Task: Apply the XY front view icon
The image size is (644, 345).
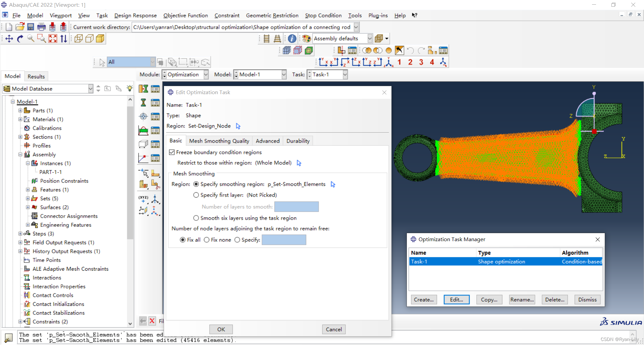Action: coord(323,62)
